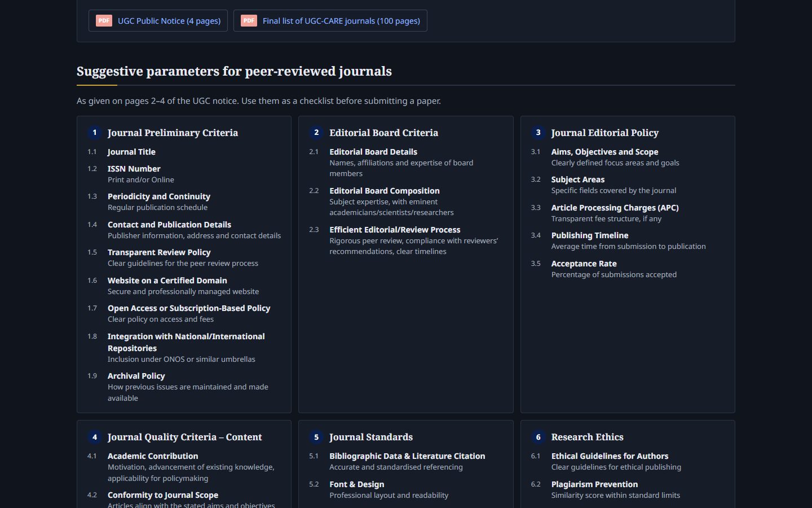This screenshot has height=508, width=812.
Task: Click 'Integration with National/International Repositories' item
Action: (x=186, y=342)
